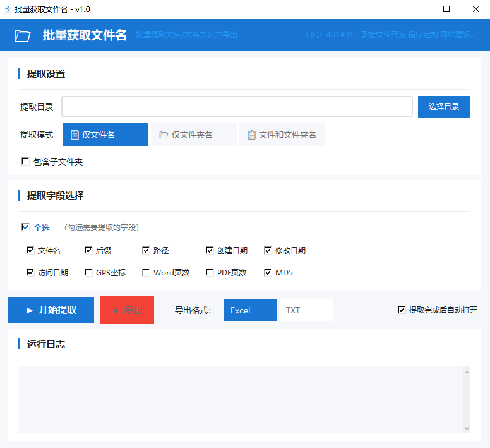This screenshot has height=448, width=490.
Task: Click the folder logo icon in the header
Action: pyautogui.click(x=22, y=36)
